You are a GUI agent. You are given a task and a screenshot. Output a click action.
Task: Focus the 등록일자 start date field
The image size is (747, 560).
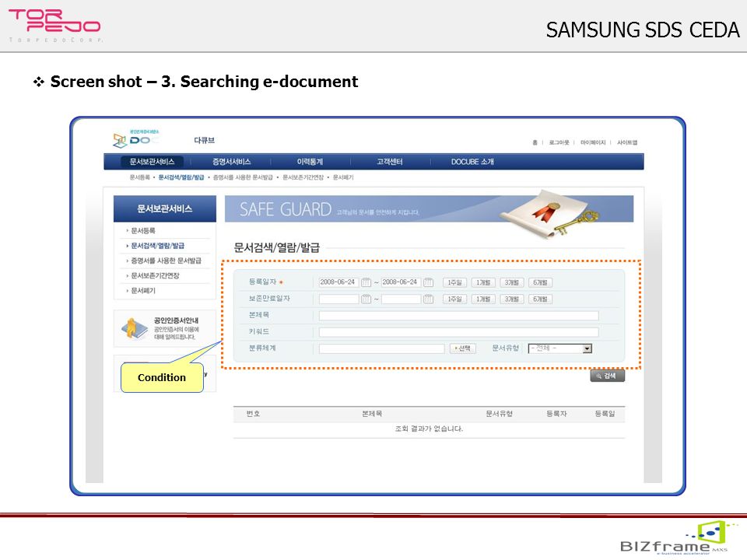[x=338, y=282]
